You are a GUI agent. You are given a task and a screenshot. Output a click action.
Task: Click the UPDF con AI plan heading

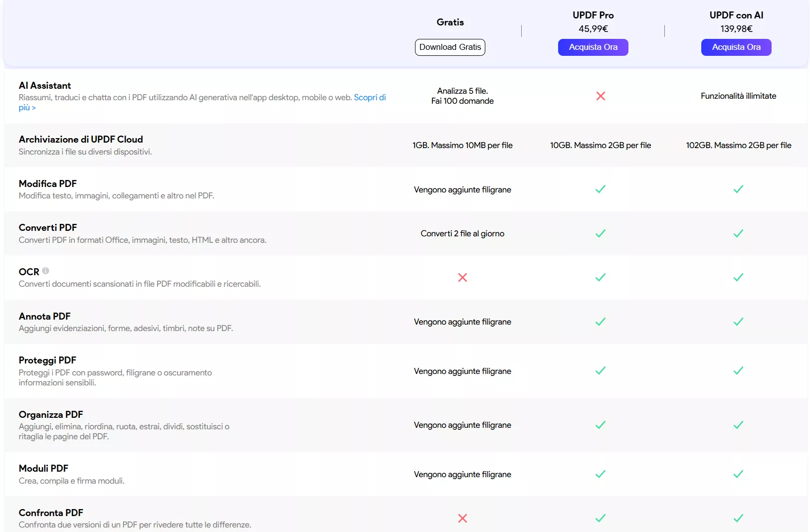(x=736, y=15)
